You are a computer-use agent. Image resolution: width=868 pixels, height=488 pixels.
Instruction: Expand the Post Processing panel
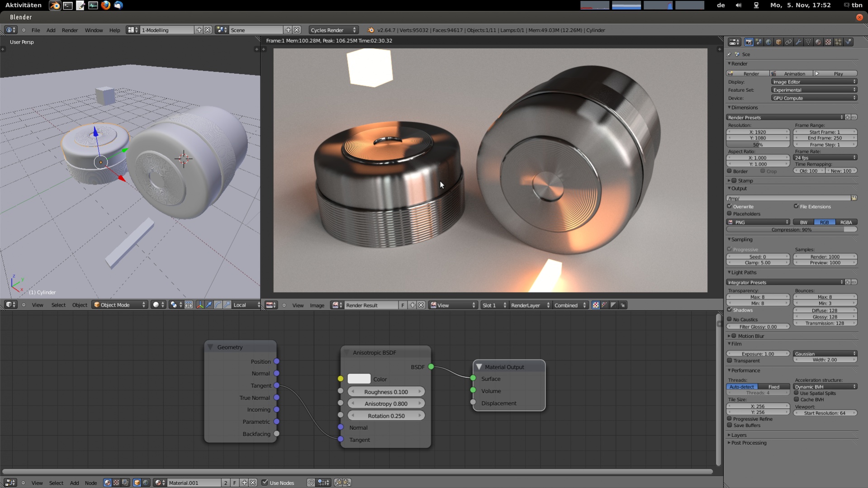[x=749, y=443]
